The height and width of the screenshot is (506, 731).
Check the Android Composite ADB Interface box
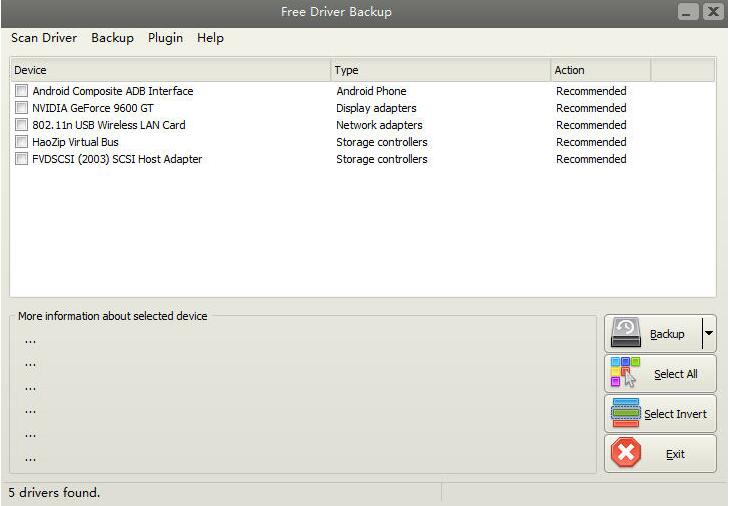[21, 90]
